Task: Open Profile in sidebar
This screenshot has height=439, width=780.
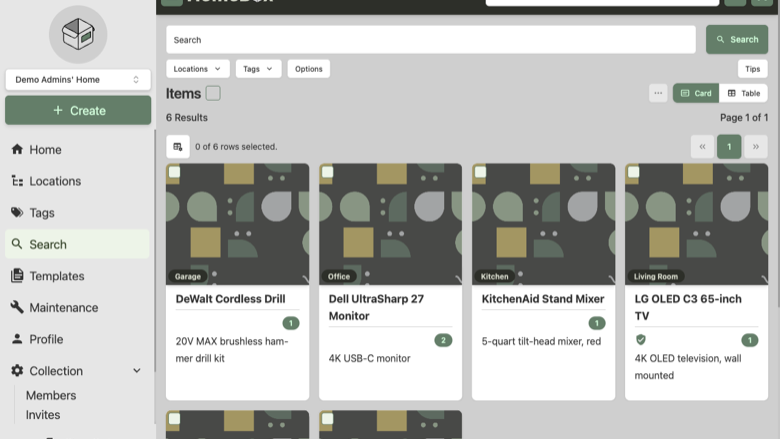Action: (x=77, y=339)
